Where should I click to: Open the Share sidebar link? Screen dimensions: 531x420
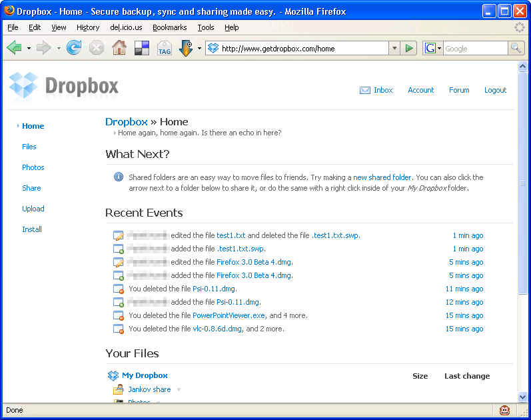(x=31, y=188)
